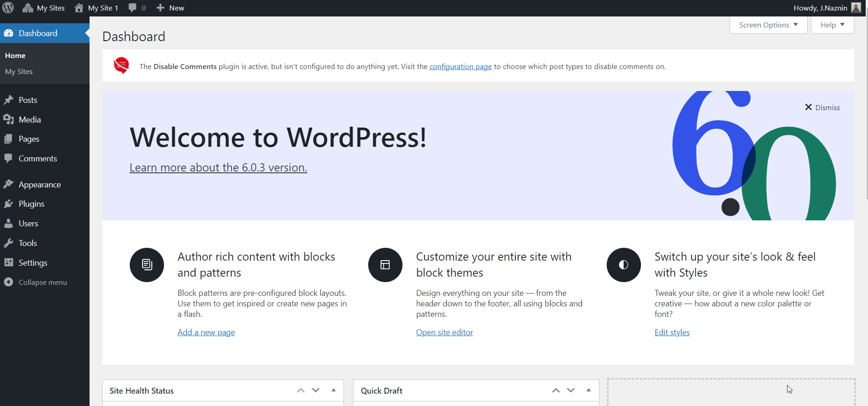This screenshot has width=868, height=406.
Task: Click the Settings sliders icon
Action: [x=9, y=262]
